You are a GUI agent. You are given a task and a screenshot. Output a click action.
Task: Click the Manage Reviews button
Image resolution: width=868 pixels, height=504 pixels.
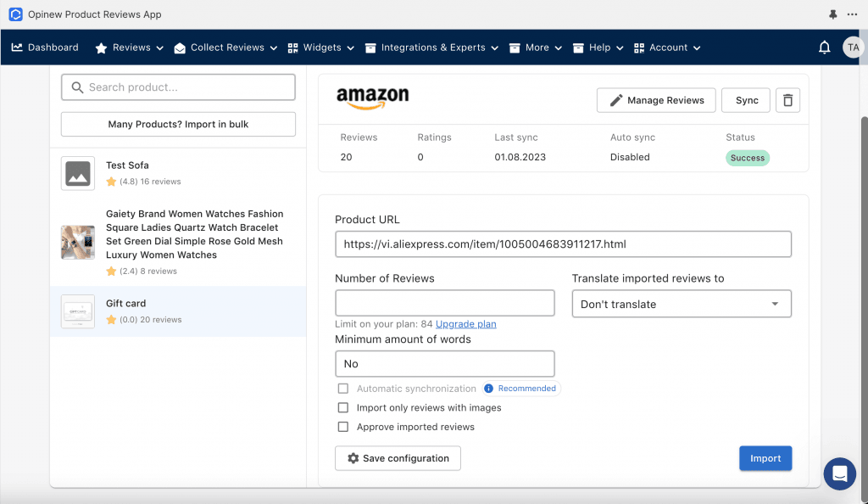(x=656, y=100)
